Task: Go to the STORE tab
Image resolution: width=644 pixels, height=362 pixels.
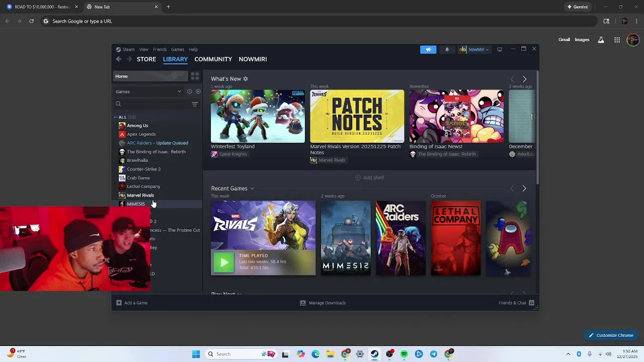Action: (146, 59)
